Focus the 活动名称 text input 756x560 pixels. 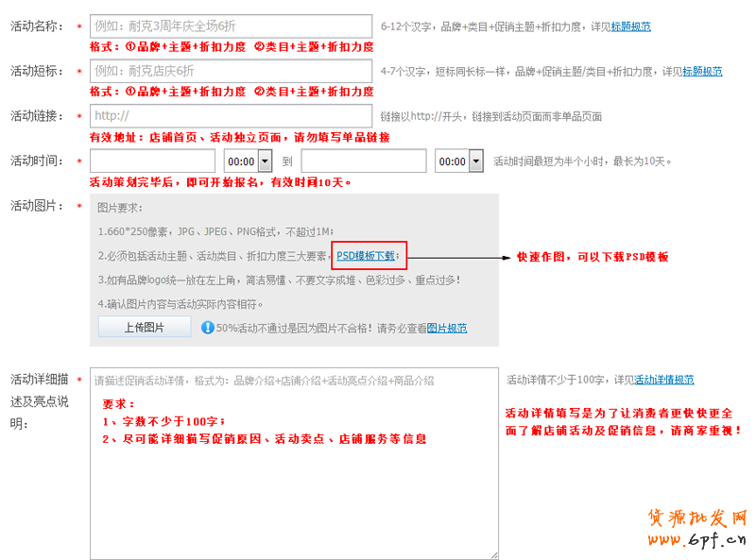(x=231, y=26)
